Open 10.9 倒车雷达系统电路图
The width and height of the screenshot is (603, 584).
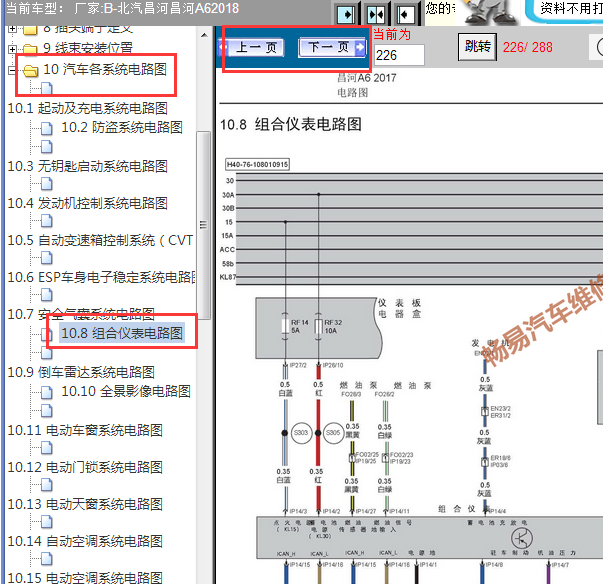[81, 372]
